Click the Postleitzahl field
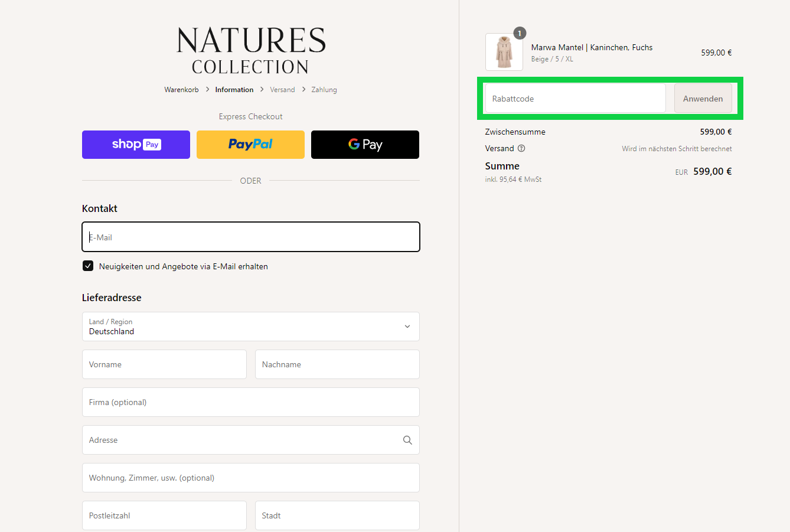 coord(164,515)
